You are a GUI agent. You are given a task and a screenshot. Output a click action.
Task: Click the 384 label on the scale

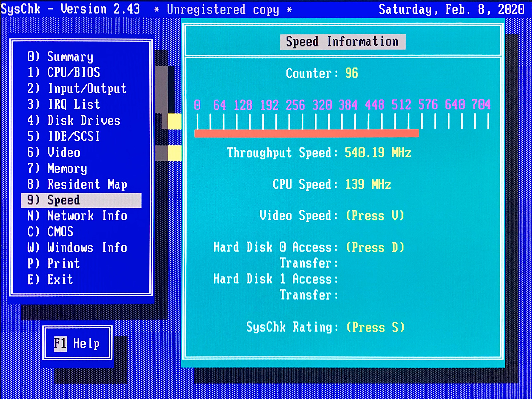click(x=348, y=105)
